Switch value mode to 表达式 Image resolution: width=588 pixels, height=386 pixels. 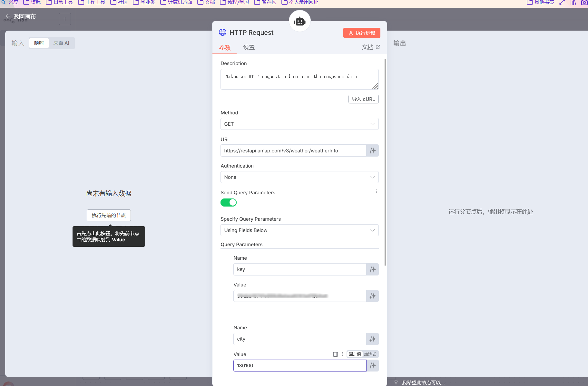370,354
